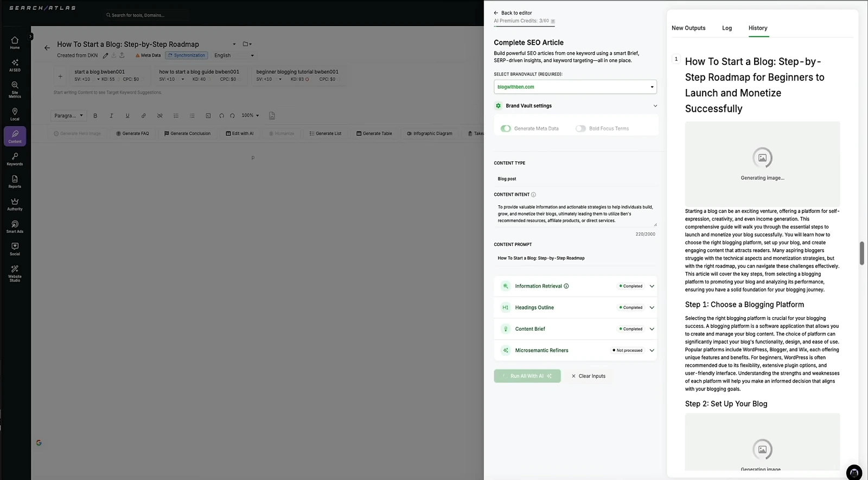Screen dimensions: 868x480
Task: Click the Content Intent text area
Action: point(575,214)
